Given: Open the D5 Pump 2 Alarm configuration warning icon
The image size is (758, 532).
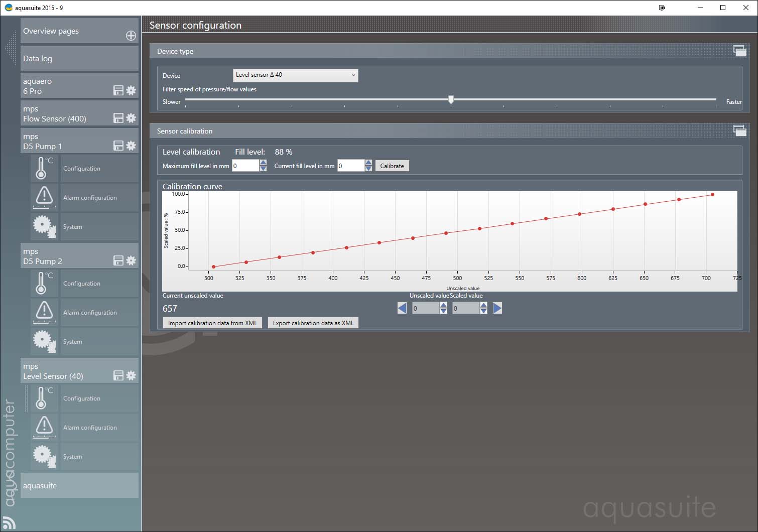Looking at the screenshot, I should (x=44, y=313).
